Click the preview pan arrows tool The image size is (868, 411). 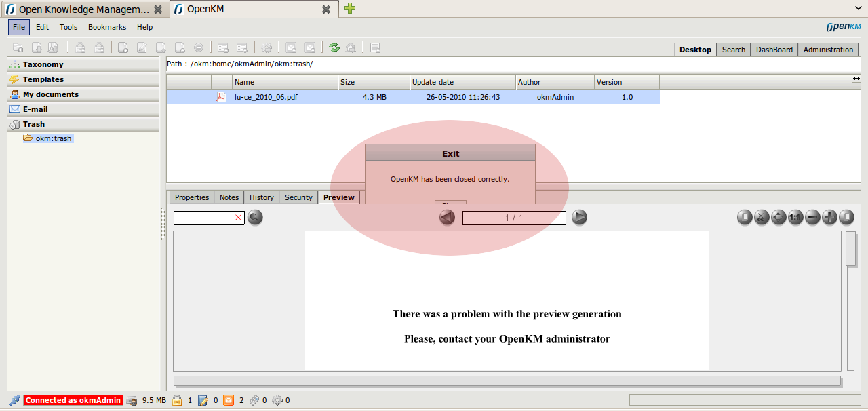pos(778,217)
